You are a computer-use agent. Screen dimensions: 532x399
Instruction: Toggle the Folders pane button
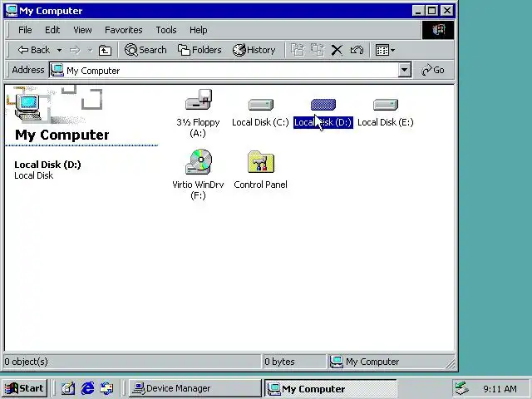[199, 50]
